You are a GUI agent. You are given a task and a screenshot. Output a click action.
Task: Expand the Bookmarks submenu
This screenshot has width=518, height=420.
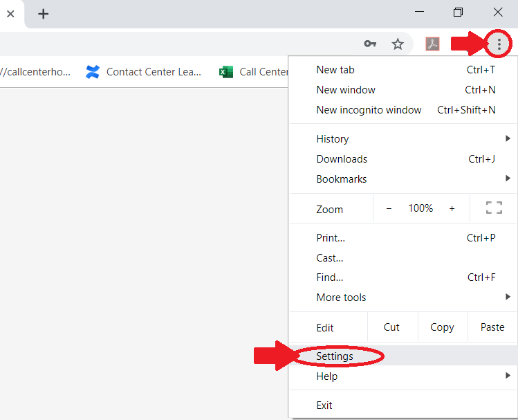[403, 179]
